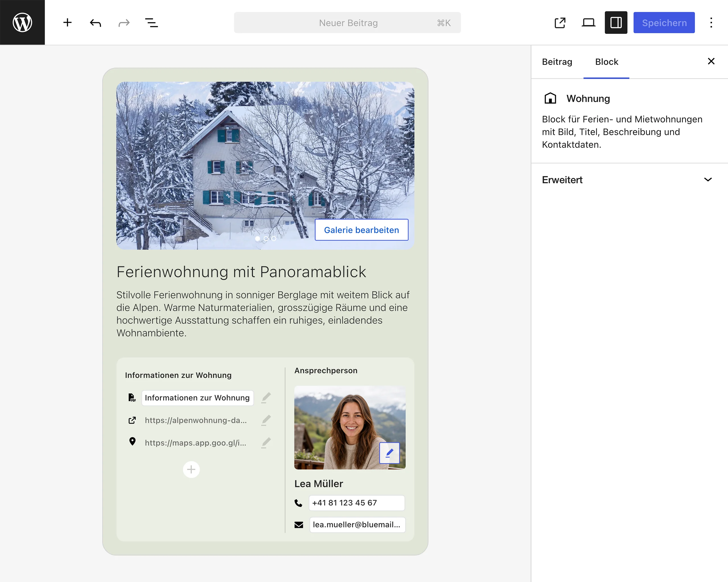Expand the Erweitert section
The height and width of the screenshot is (582, 728).
(629, 180)
